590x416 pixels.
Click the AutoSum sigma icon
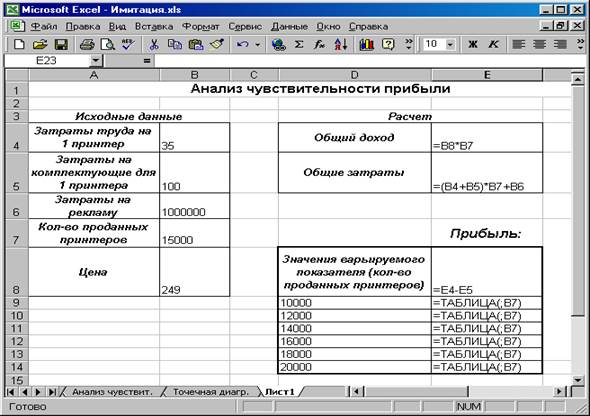(x=299, y=44)
